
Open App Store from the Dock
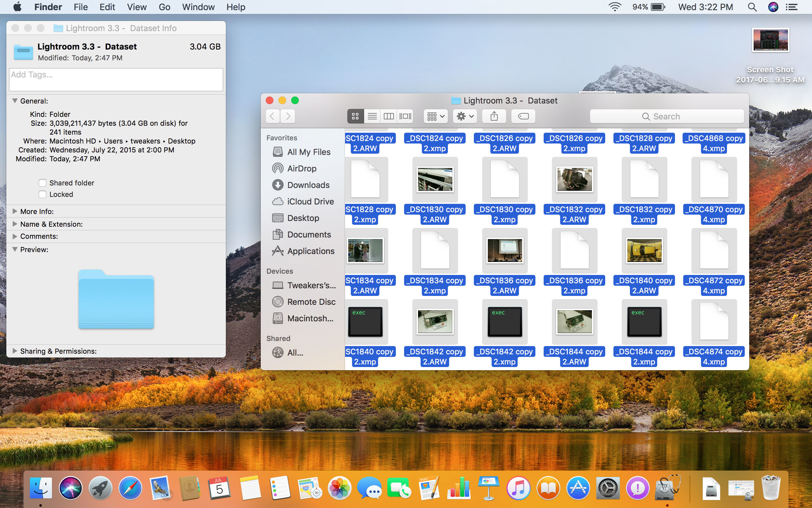click(578, 488)
